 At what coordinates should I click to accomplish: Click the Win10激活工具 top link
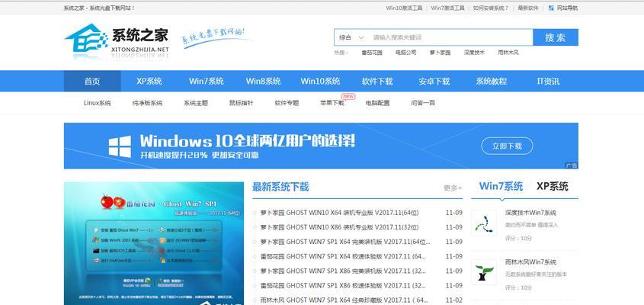pos(404,8)
